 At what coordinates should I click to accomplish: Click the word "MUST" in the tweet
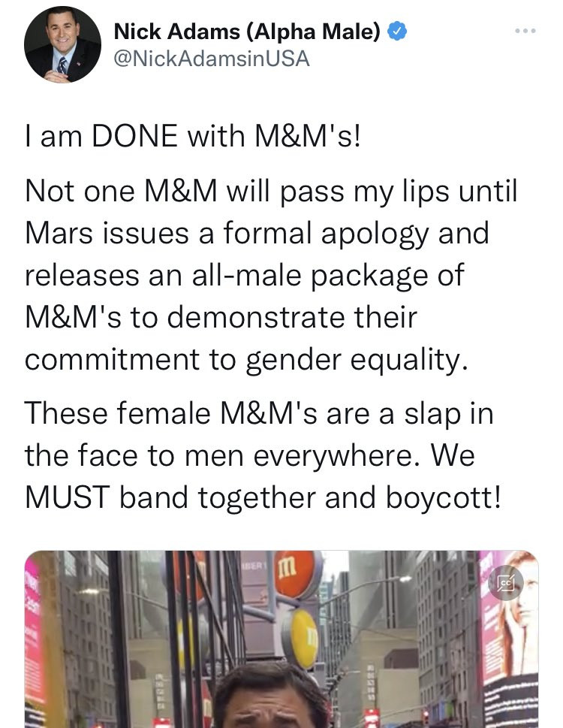click(x=68, y=497)
